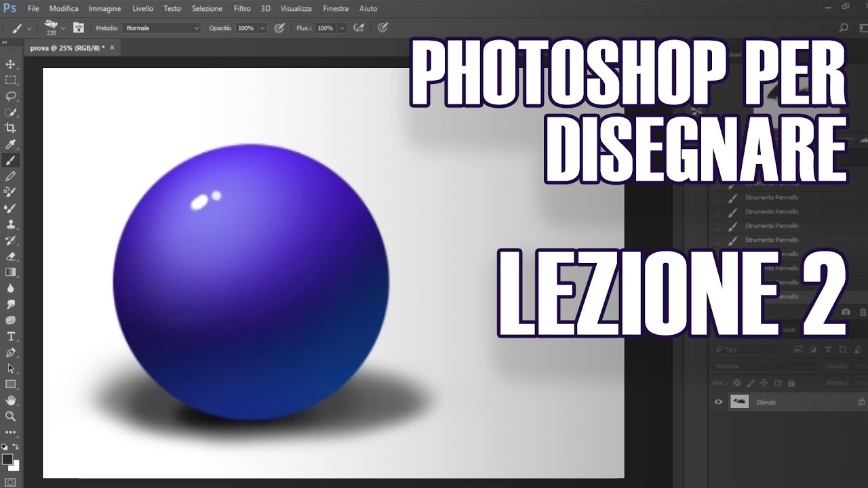
Task: Open the Selezione menu
Action: pyautogui.click(x=207, y=9)
